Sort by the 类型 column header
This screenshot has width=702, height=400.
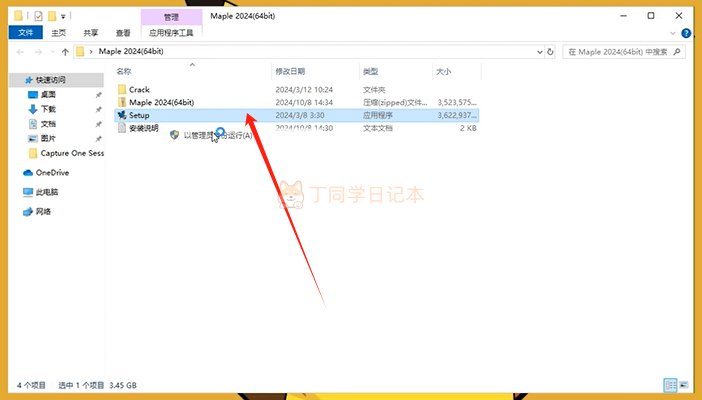pyautogui.click(x=370, y=71)
